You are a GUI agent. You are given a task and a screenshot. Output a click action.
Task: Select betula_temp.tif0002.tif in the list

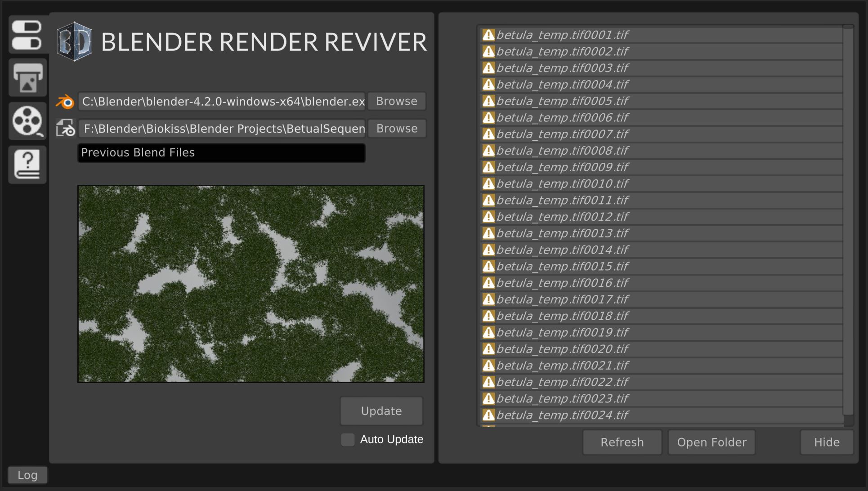point(661,52)
